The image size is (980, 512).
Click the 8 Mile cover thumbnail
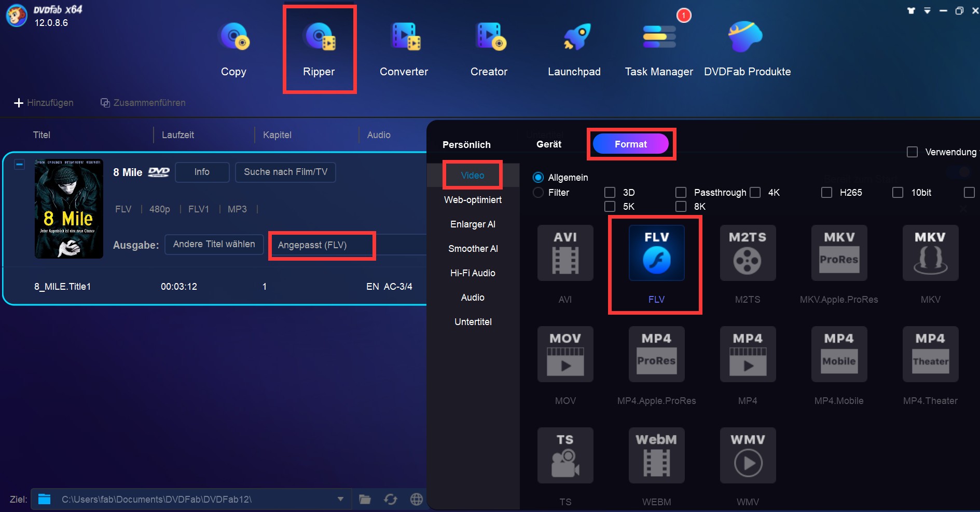69,209
